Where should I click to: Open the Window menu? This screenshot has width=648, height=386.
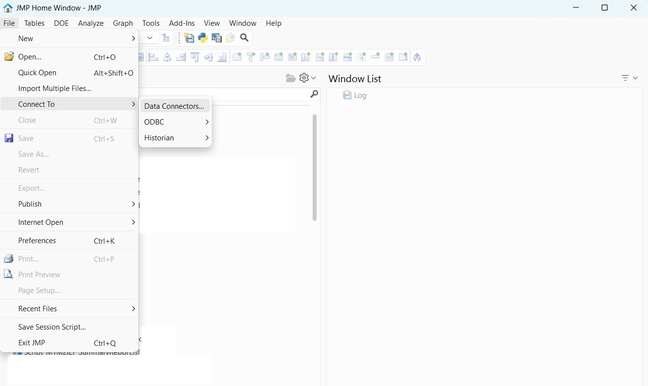[243, 23]
